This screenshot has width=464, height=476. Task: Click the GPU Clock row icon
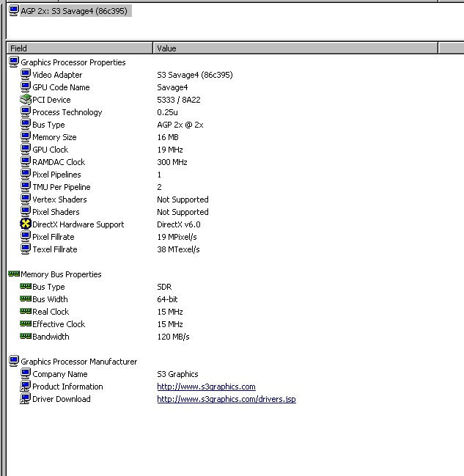[26, 150]
